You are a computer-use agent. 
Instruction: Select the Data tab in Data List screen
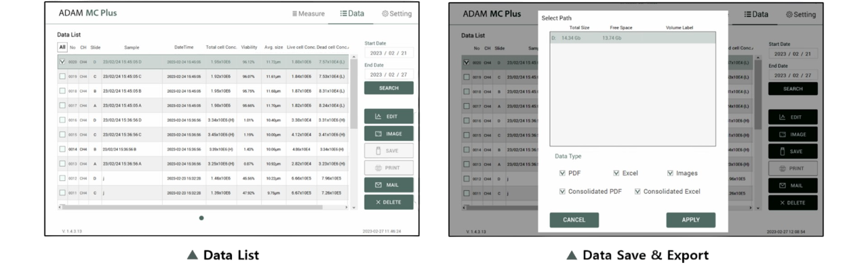coord(352,14)
